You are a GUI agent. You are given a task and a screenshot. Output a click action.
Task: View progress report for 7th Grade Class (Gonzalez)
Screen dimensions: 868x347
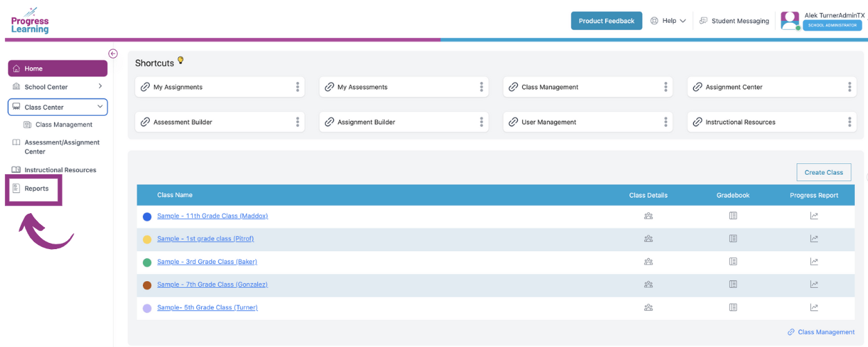point(814,285)
